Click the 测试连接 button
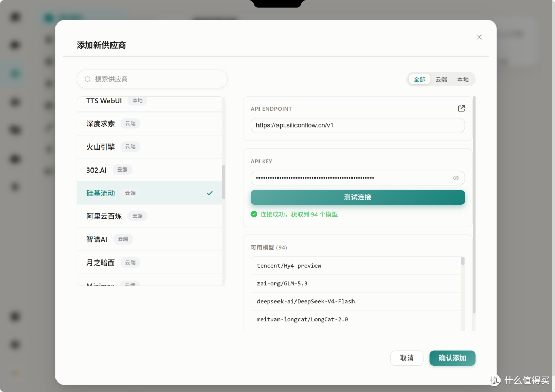Image resolution: width=555 pixels, height=392 pixels. coord(358,197)
